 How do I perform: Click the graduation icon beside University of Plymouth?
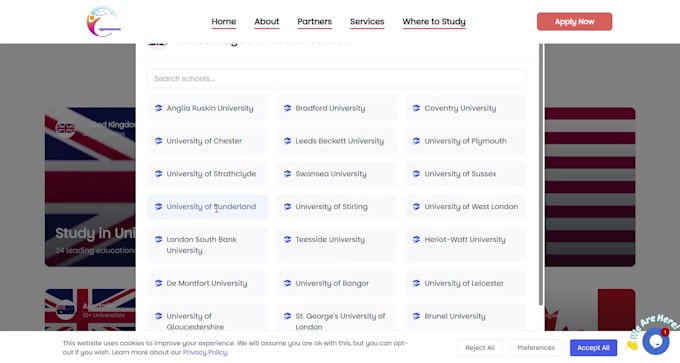click(x=416, y=141)
